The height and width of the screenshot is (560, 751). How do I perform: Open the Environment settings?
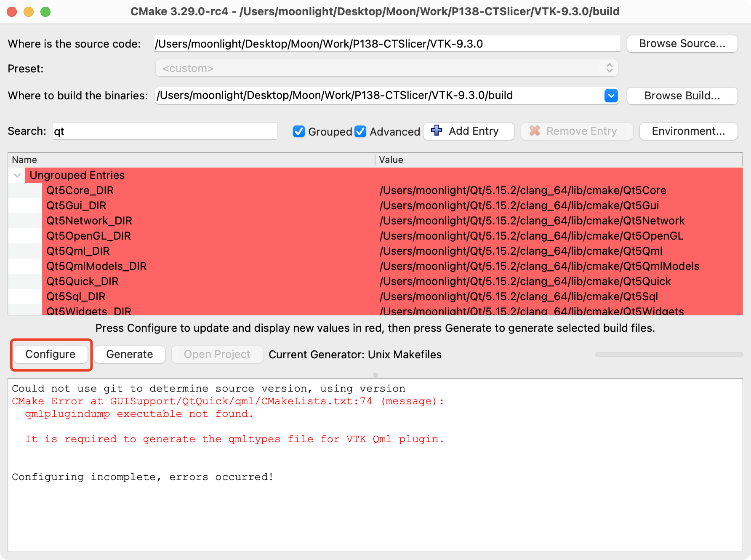click(688, 131)
